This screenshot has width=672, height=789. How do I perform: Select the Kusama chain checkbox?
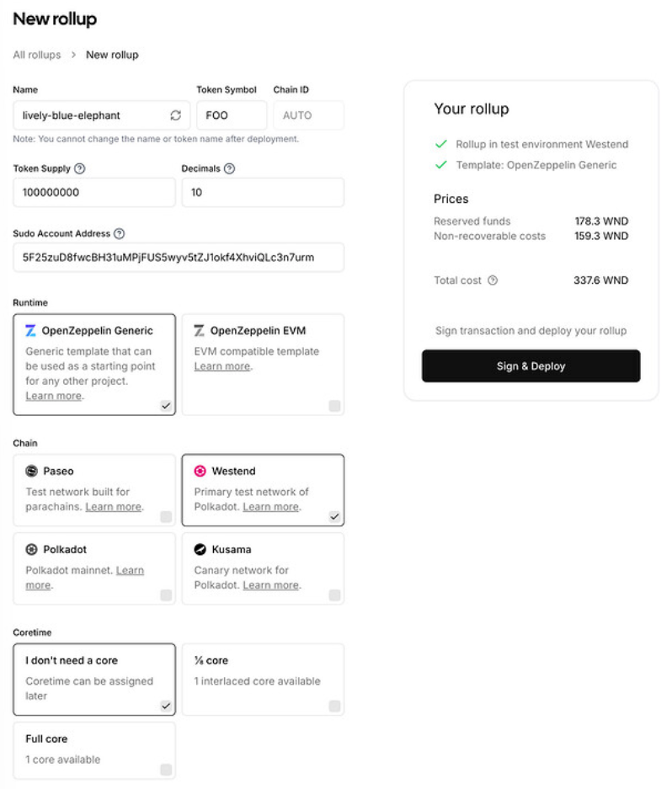pos(334,595)
